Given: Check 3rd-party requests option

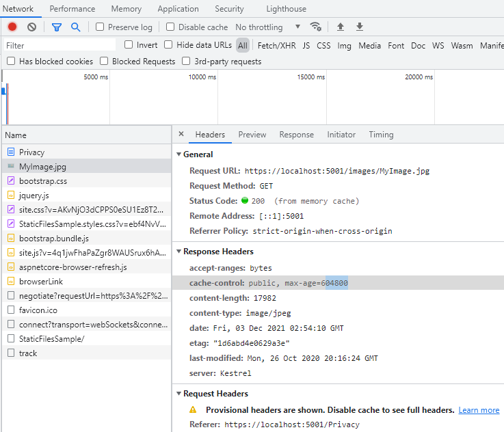Looking at the screenshot, I should pos(186,61).
